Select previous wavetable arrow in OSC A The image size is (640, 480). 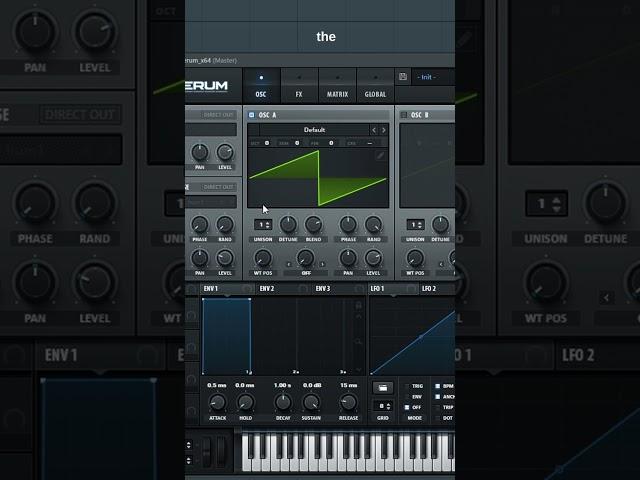pyautogui.click(x=374, y=130)
